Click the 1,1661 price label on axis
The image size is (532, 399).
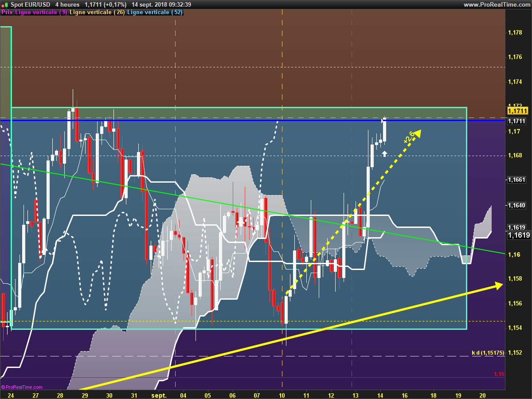tap(516, 180)
